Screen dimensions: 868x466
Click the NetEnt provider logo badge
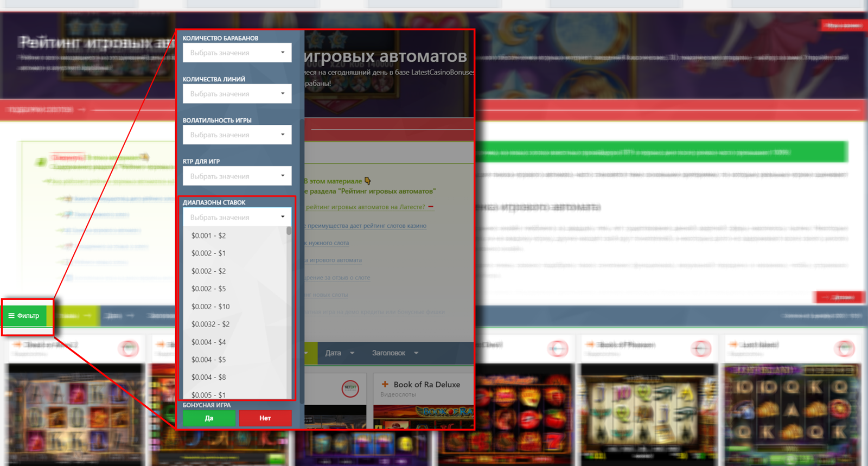(350, 388)
